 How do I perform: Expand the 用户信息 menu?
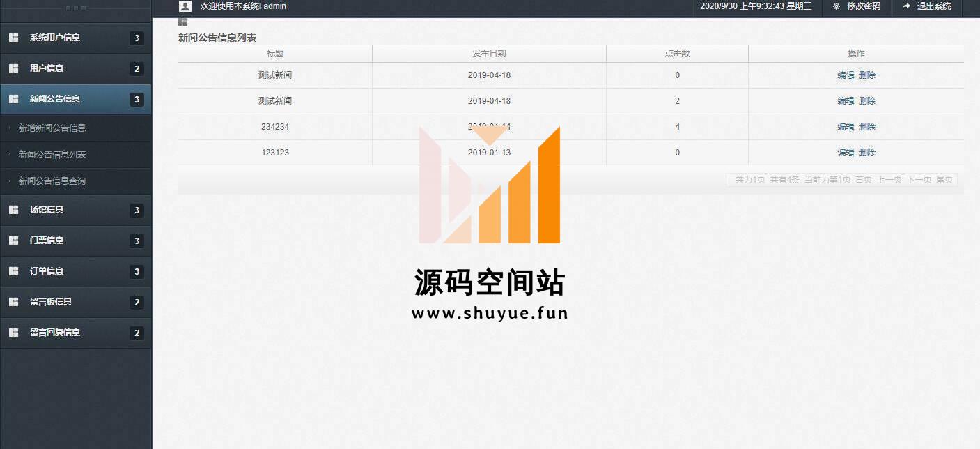(75, 68)
